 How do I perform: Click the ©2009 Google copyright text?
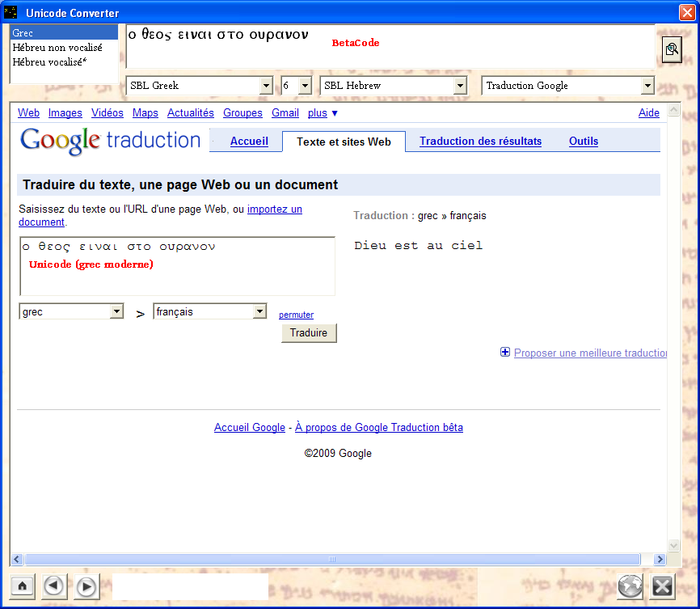[338, 453]
